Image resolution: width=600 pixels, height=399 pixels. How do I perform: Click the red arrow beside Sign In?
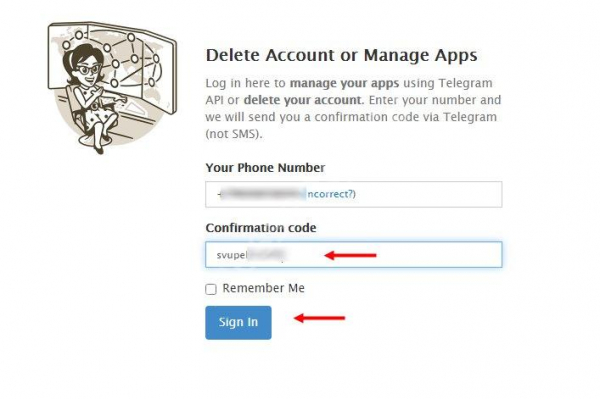tap(320, 318)
